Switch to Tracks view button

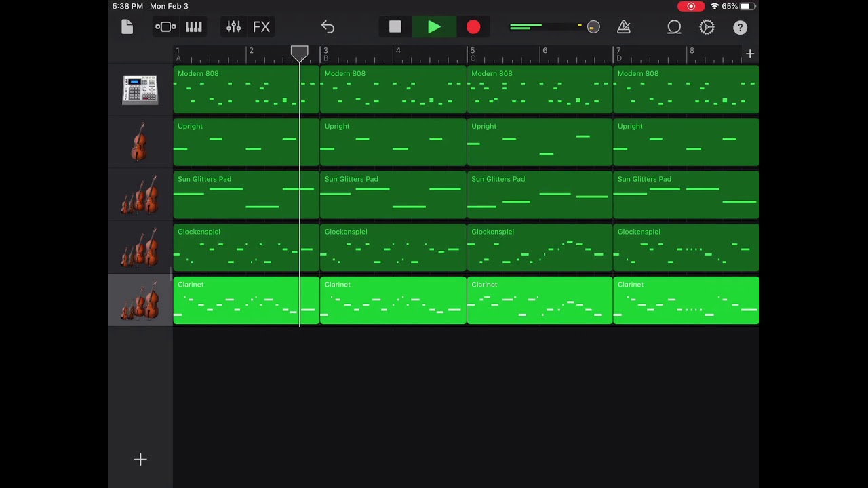(165, 27)
